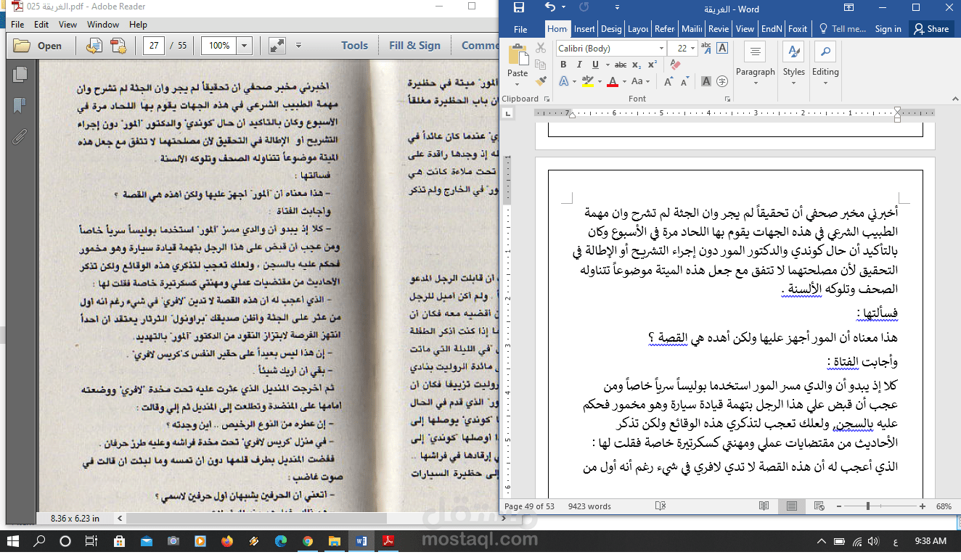Toggle Character Shading

tap(707, 81)
